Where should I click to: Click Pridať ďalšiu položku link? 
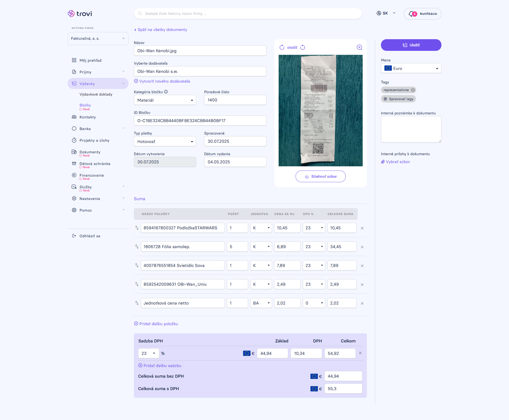coord(156,324)
